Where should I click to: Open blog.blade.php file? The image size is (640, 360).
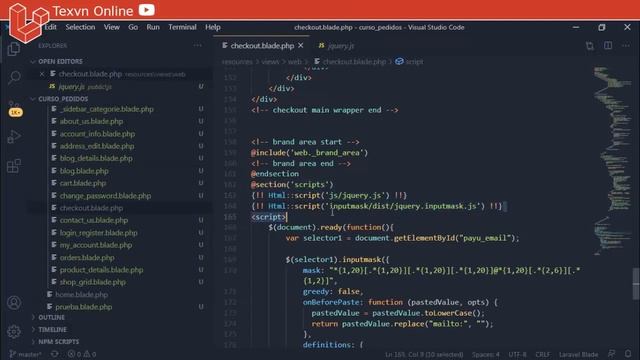click(x=84, y=171)
